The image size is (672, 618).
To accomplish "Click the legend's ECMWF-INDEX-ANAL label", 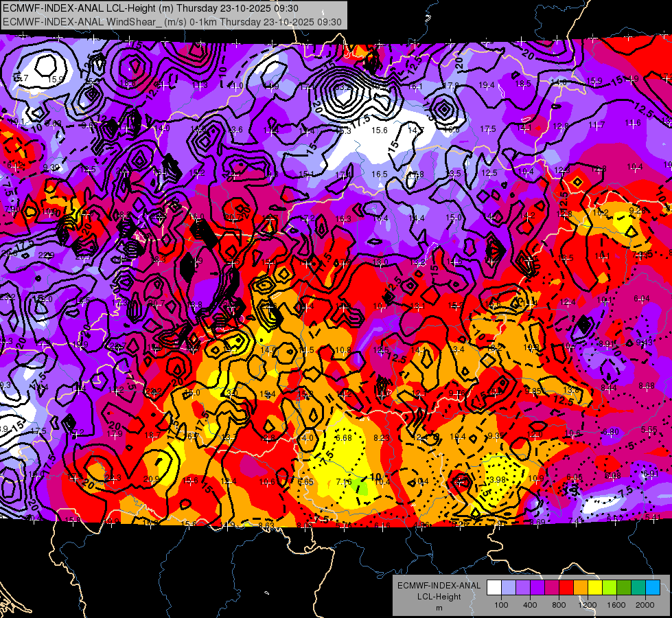I will pyautogui.click(x=439, y=586).
